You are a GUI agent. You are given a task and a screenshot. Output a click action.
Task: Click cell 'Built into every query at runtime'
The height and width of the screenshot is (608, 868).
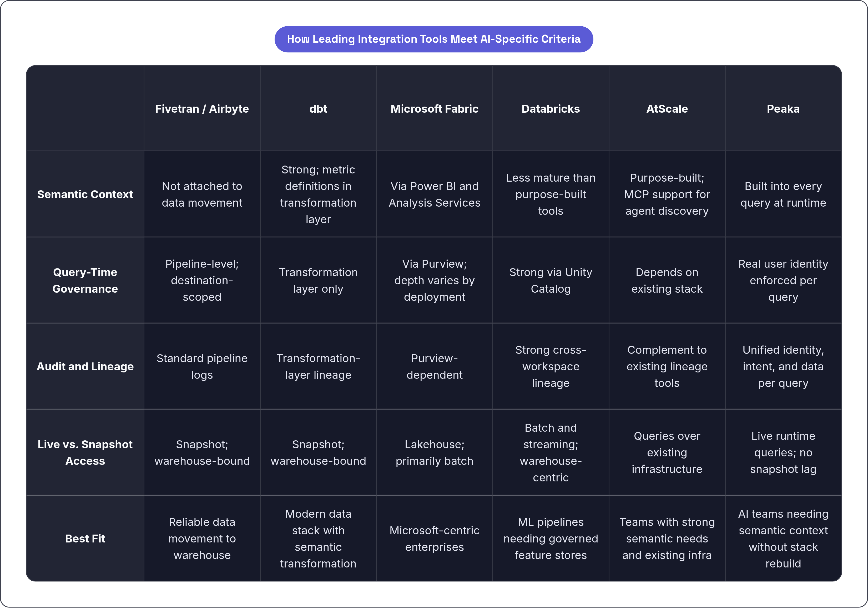(x=783, y=195)
